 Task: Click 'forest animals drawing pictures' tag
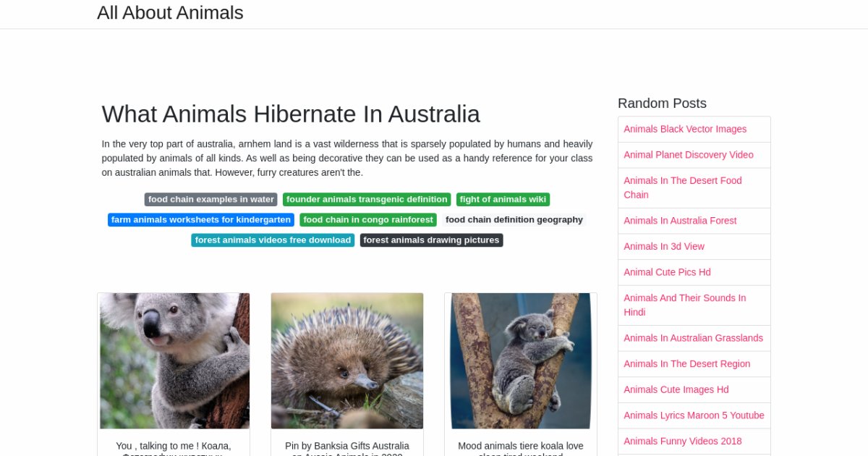431,240
